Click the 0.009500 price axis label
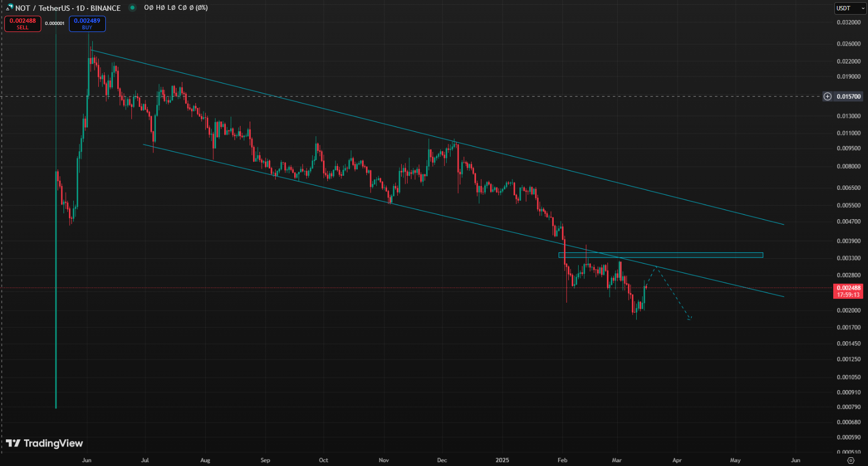The width and height of the screenshot is (868, 466). click(848, 148)
